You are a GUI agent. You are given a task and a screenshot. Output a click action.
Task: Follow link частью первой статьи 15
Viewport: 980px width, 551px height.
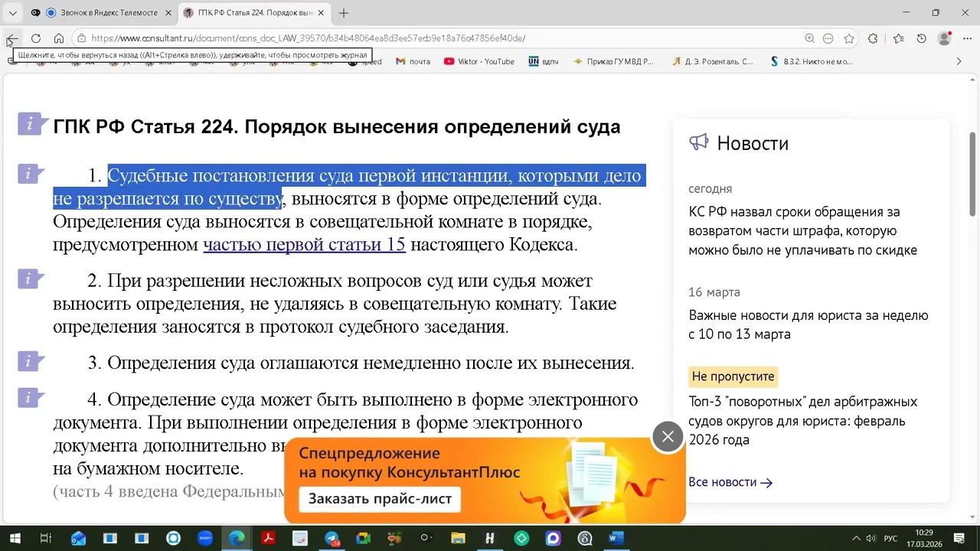tap(304, 245)
